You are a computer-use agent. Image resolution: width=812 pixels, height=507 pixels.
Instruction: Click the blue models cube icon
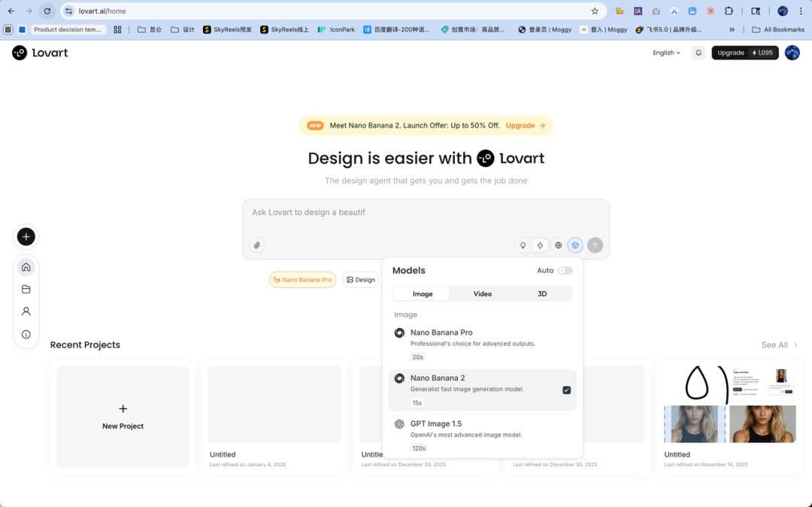575,245
